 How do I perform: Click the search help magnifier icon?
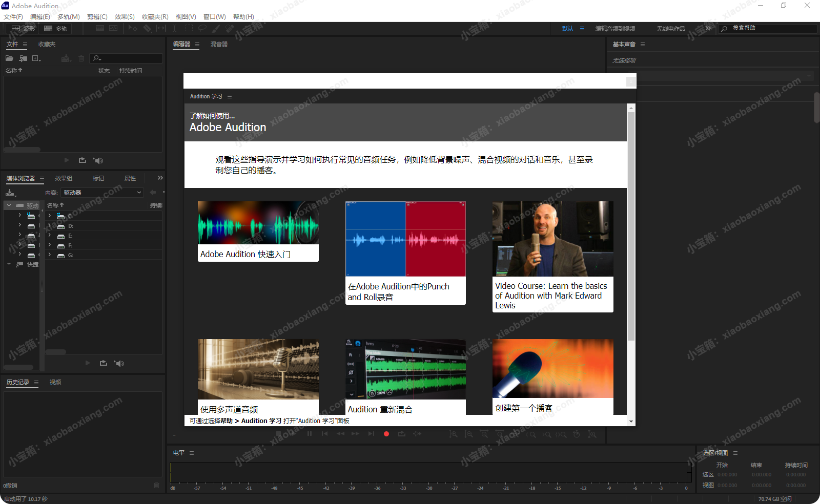pos(724,29)
